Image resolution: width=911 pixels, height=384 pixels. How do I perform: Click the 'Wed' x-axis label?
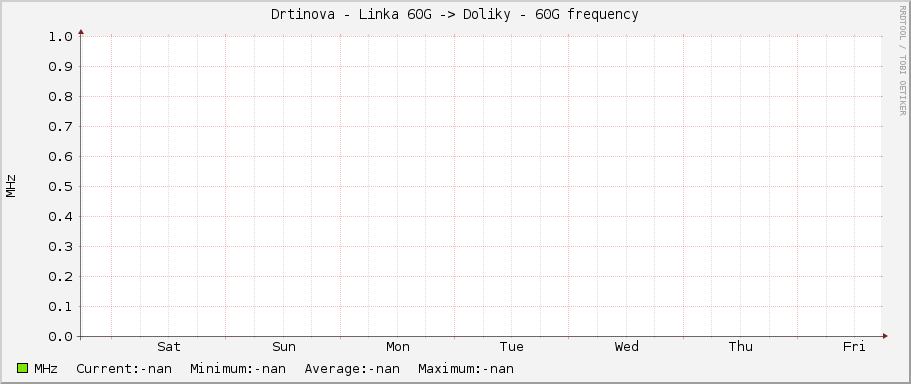627,347
